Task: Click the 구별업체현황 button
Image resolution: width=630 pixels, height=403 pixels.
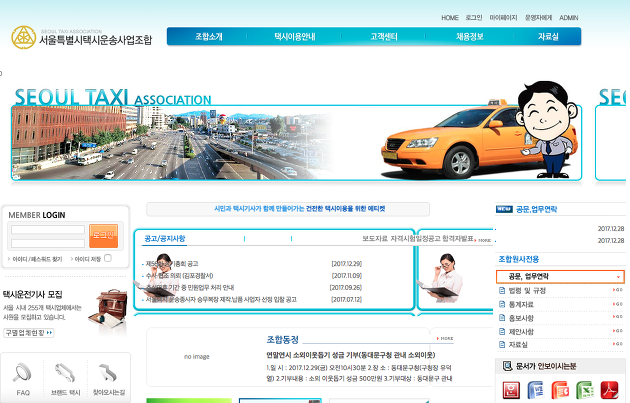Action: (x=29, y=333)
